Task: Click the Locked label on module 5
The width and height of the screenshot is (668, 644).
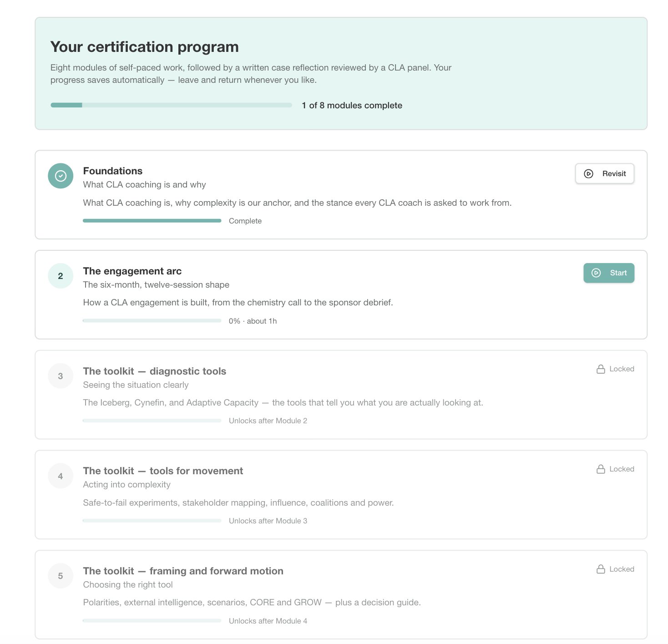Action: click(x=622, y=569)
